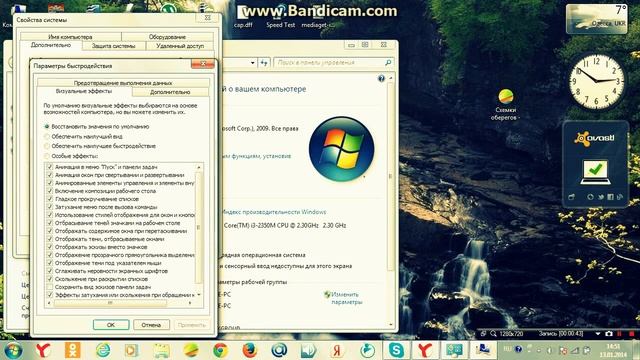
Task: Switch to 'Предотвращение выполнения данных' tab
Action: (123, 83)
